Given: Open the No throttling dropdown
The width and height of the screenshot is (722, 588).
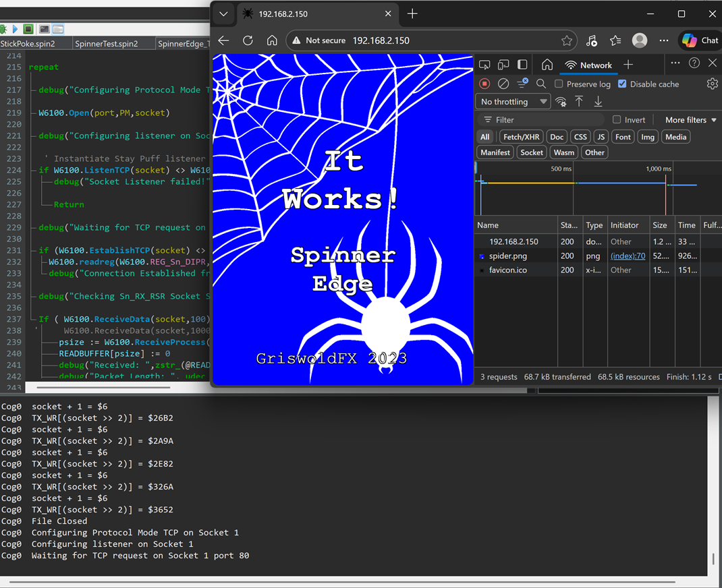Looking at the screenshot, I should 513,102.
